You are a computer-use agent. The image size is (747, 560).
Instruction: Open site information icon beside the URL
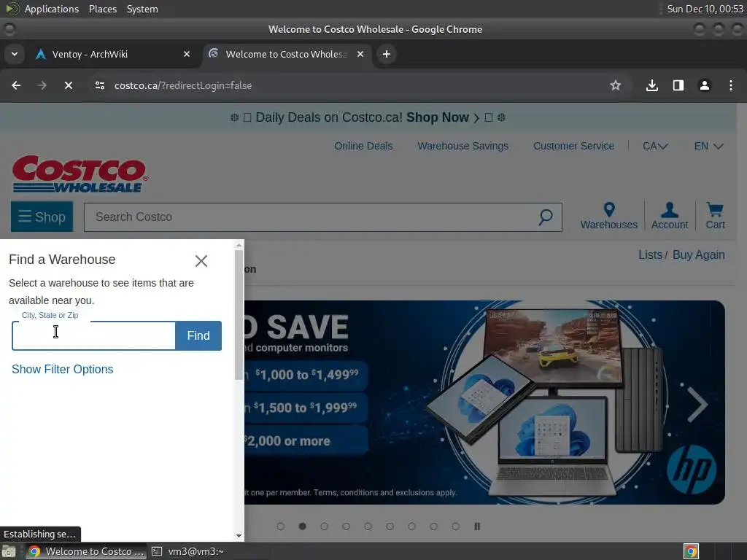[x=99, y=85]
